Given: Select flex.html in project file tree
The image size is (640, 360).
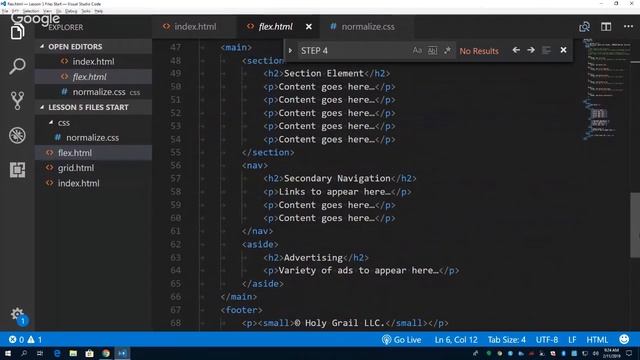Looking at the screenshot, I should (x=93, y=153).
